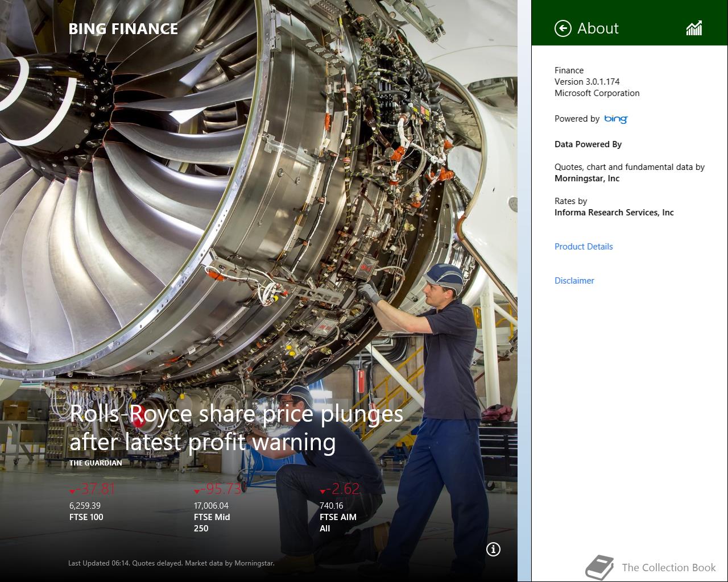
Task: Click the Data Powered By heading
Action: (588, 144)
